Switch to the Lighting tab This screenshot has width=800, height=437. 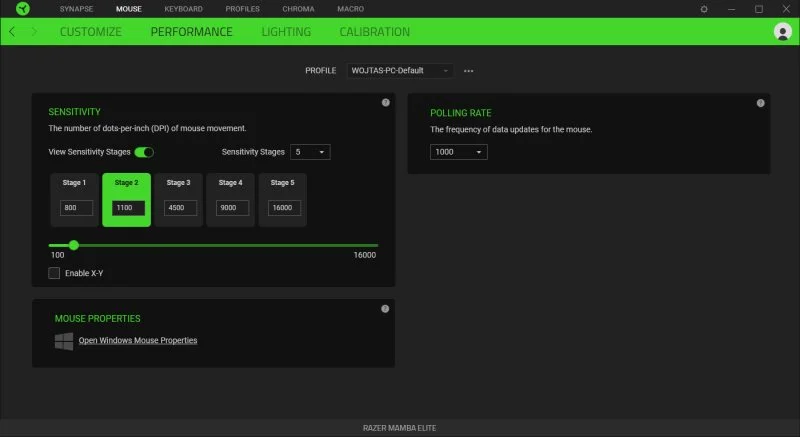click(286, 32)
